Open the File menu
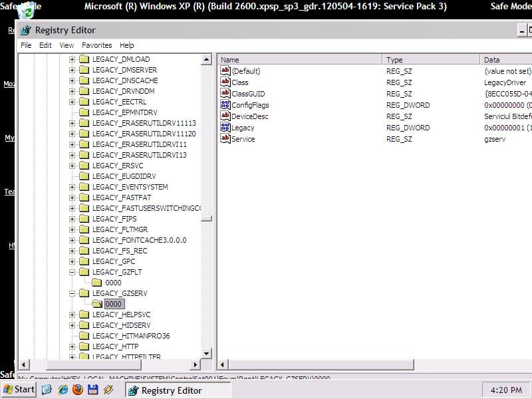532x399 pixels. (26, 45)
